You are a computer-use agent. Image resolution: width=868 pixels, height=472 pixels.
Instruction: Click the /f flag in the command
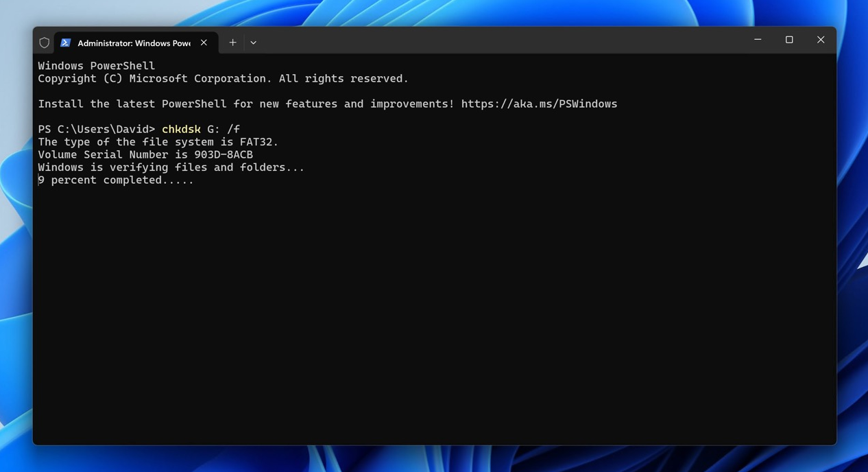click(x=233, y=129)
